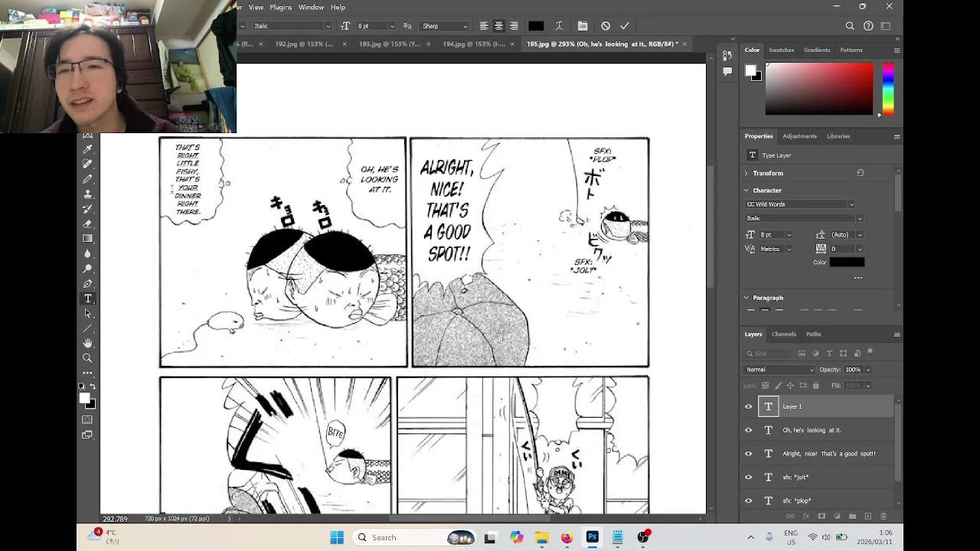Open the Normal blend mode dropdown
This screenshot has height=551, width=980.
pos(780,370)
